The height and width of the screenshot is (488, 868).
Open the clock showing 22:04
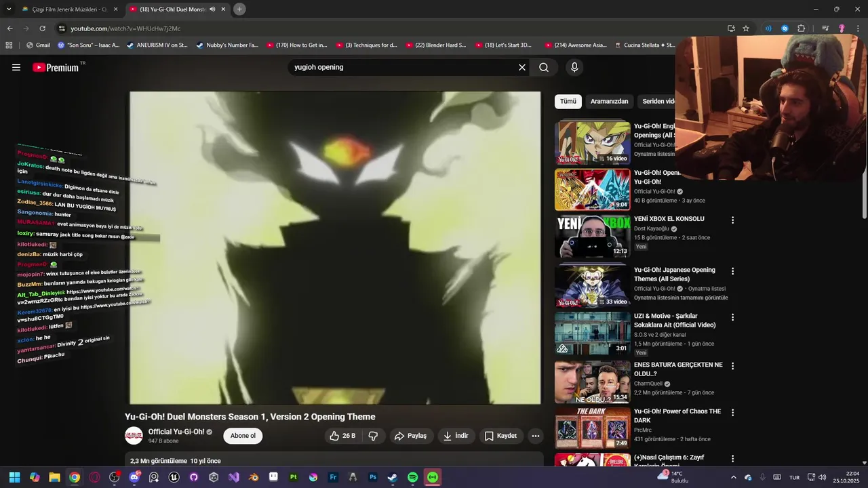848,477
